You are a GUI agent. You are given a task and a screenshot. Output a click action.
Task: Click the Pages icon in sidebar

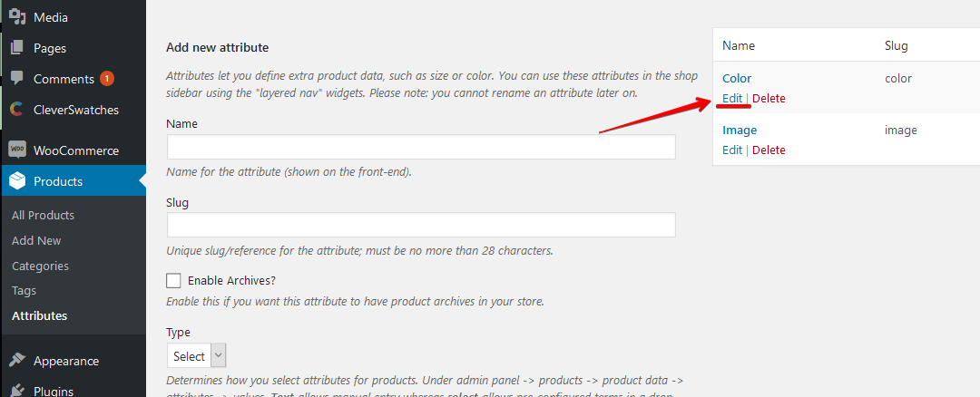pos(17,47)
